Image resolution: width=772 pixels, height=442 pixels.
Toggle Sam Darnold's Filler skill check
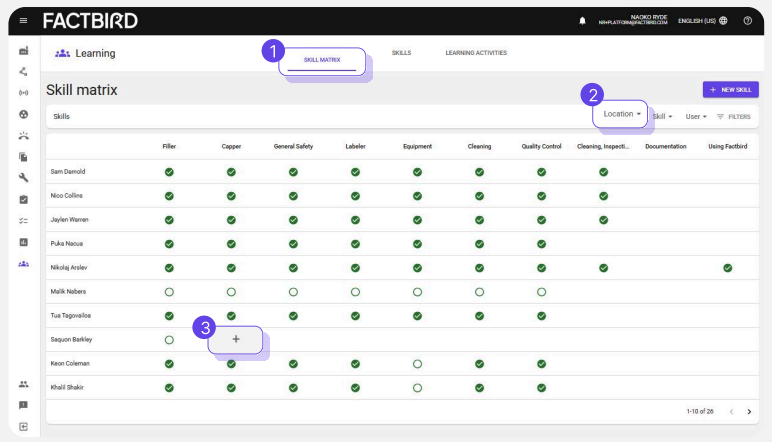169,172
